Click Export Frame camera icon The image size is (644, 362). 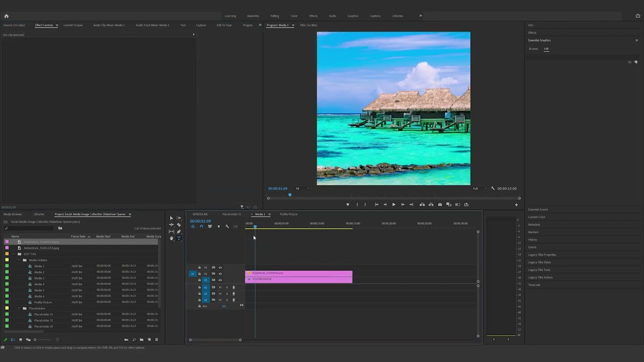coord(440,205)
